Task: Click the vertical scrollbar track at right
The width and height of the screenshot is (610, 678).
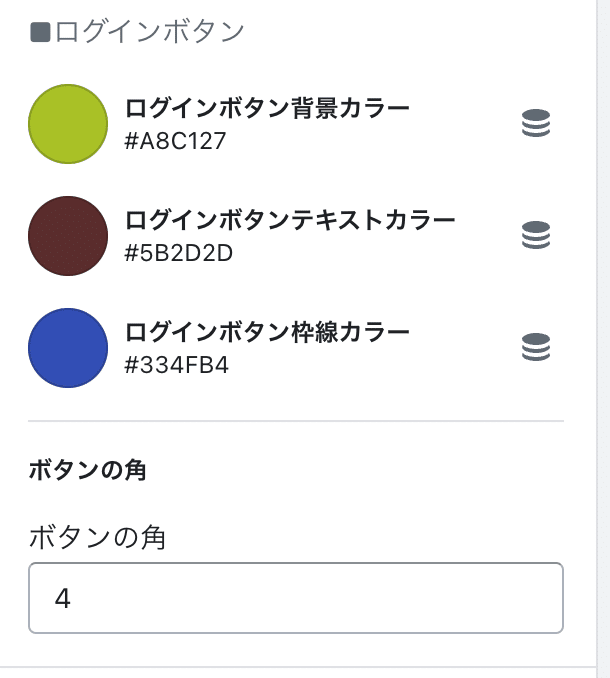Action: coord(603,339)
